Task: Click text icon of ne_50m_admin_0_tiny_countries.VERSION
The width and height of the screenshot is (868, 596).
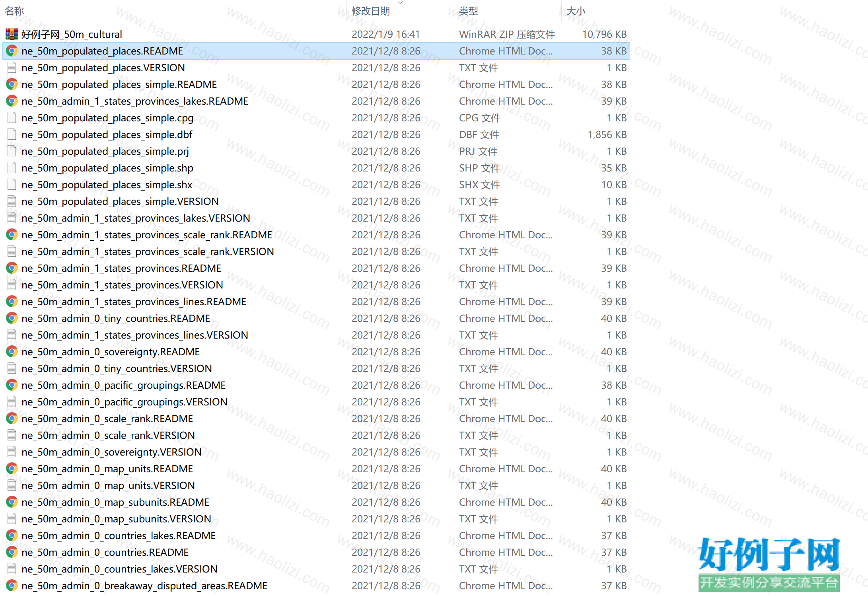Action: (x=12, y=368)
